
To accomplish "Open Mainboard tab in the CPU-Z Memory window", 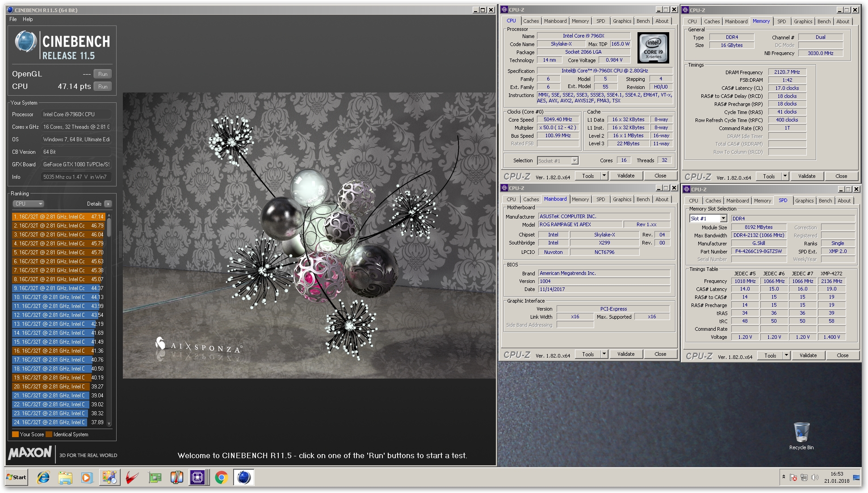I will tap(736, 21).
